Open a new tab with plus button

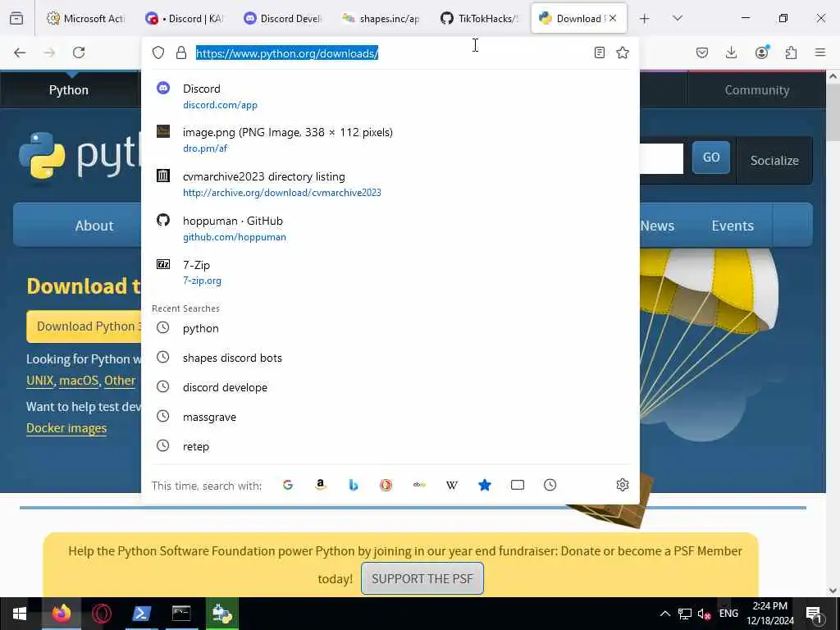645,19
